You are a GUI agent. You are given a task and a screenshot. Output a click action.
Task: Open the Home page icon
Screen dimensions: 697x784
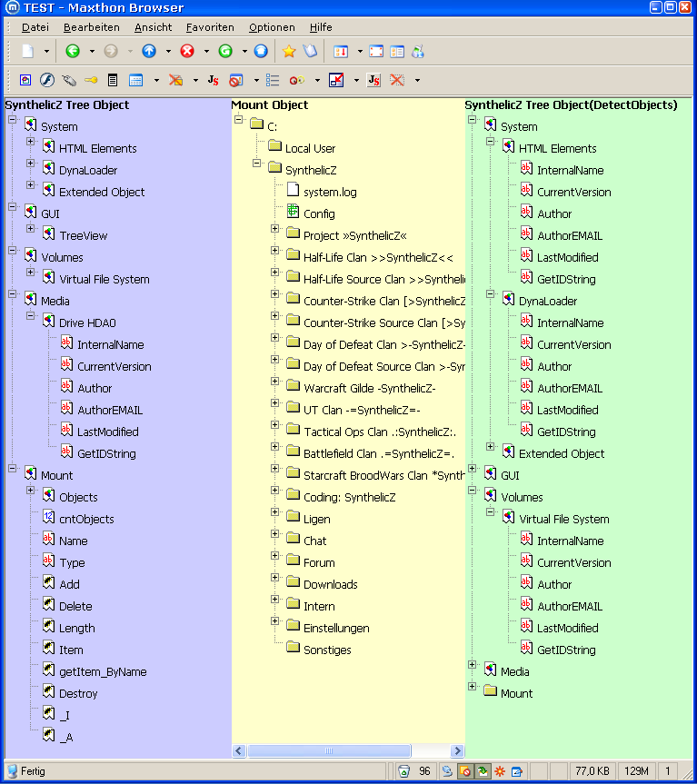(x=261, y=51)
